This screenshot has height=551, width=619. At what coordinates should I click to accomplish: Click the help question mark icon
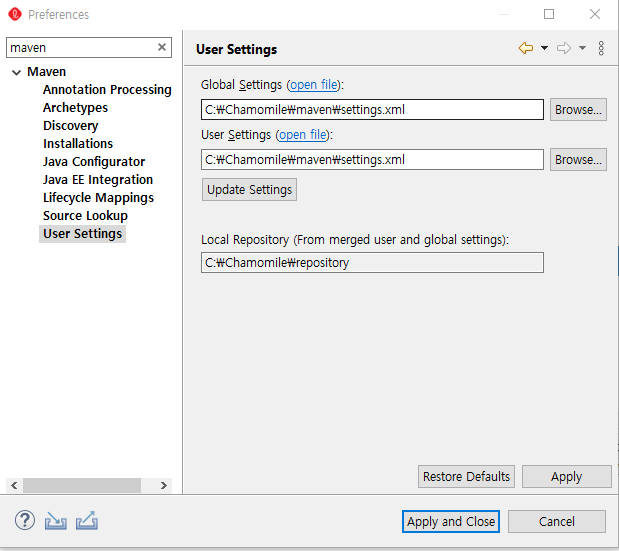point(25,520)
